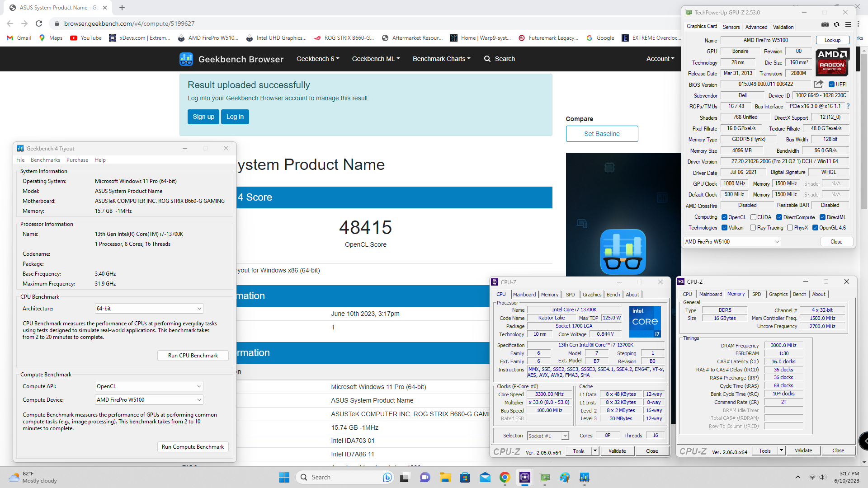Switch to the Advanced tab in GPU-Z
The width and height of the screenshot is (868, 488).
pyautogui.click(x=756, y=27)
